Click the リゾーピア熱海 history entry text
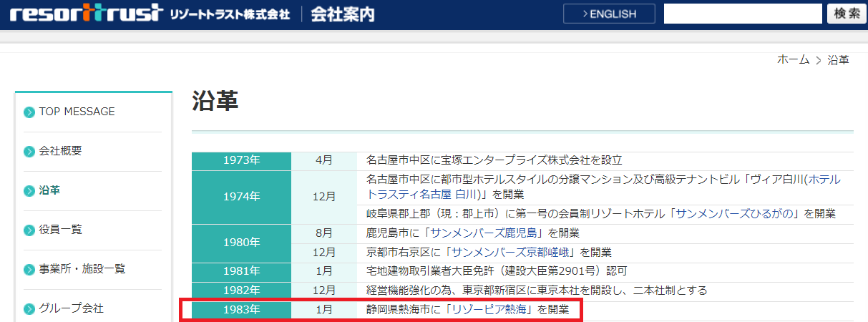The image size is (868, 322). 467,311
